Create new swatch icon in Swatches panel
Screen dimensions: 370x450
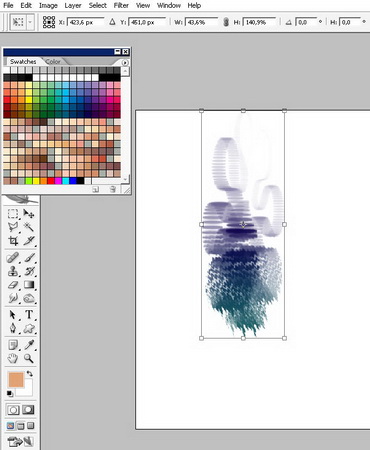96,189
